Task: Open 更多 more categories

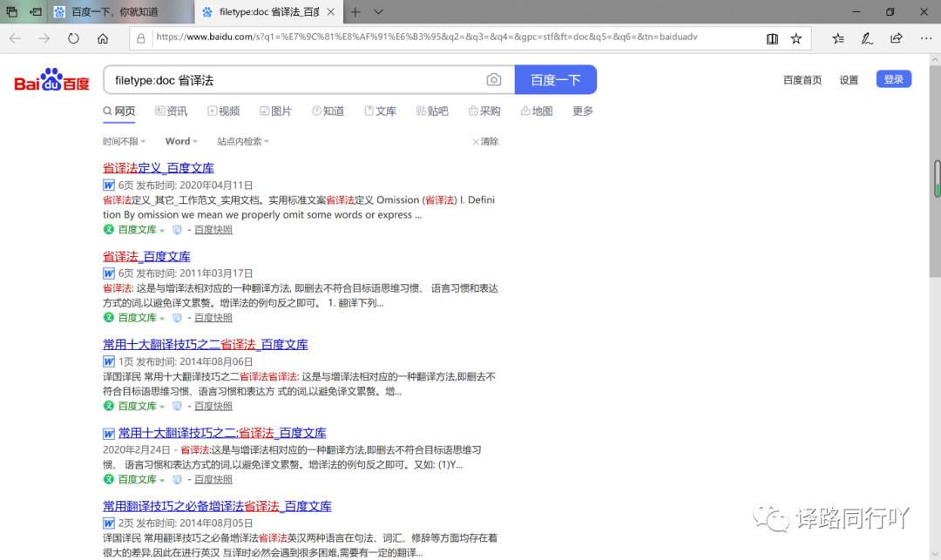Action: tap(583, 111)
